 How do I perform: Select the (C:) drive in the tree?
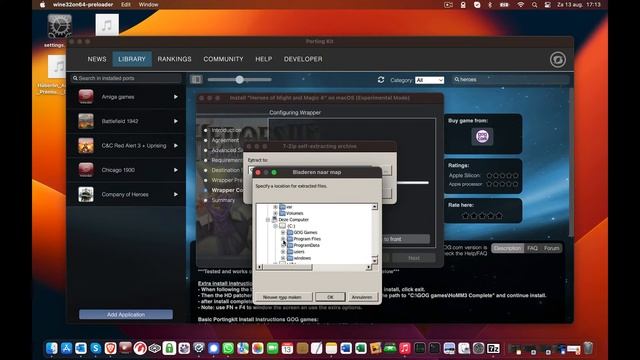tap(291, 226)
